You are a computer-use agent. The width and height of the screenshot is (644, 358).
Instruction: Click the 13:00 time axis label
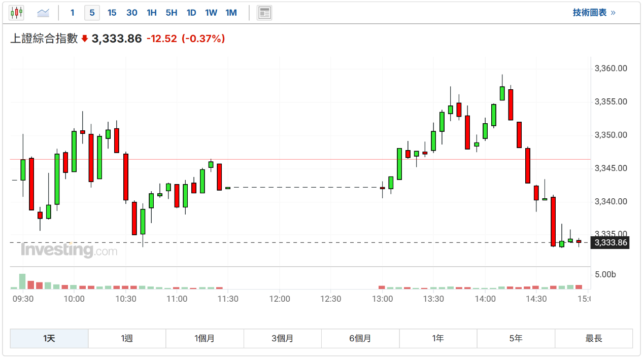382,299
